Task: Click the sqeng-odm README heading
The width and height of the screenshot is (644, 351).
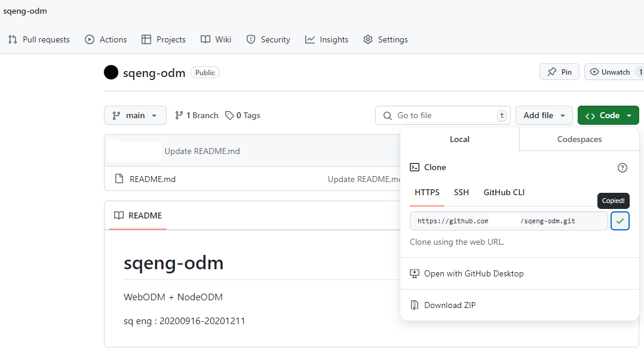Action: pyautogui.click(x=173, y=263)
